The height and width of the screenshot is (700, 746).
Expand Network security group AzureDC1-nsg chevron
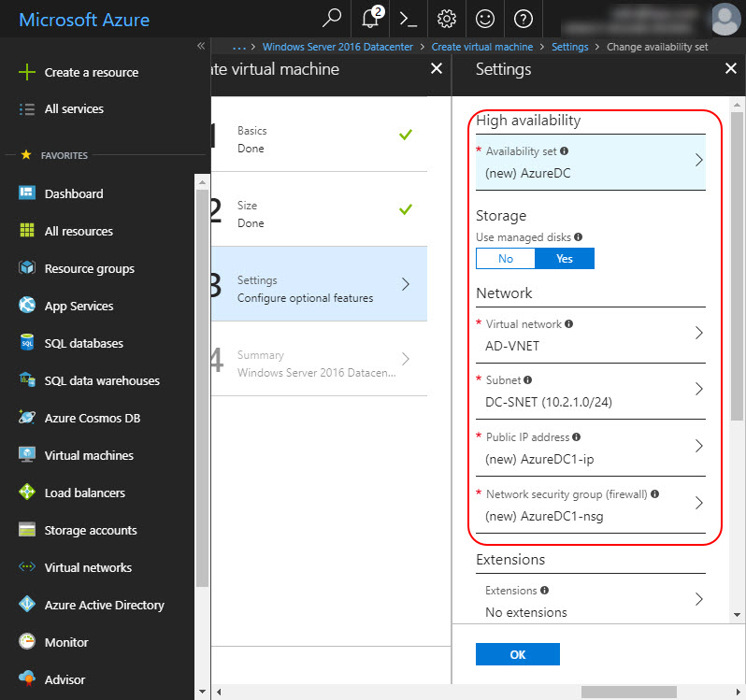click(699, 503)
